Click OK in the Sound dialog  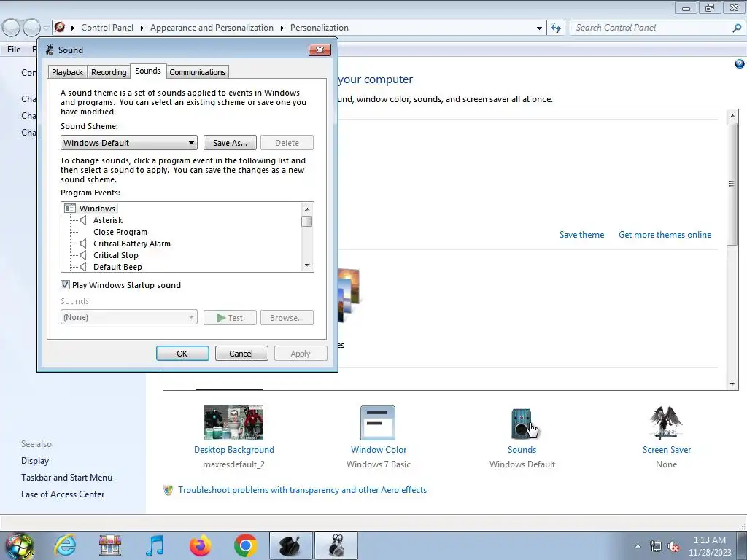(182, 354)
